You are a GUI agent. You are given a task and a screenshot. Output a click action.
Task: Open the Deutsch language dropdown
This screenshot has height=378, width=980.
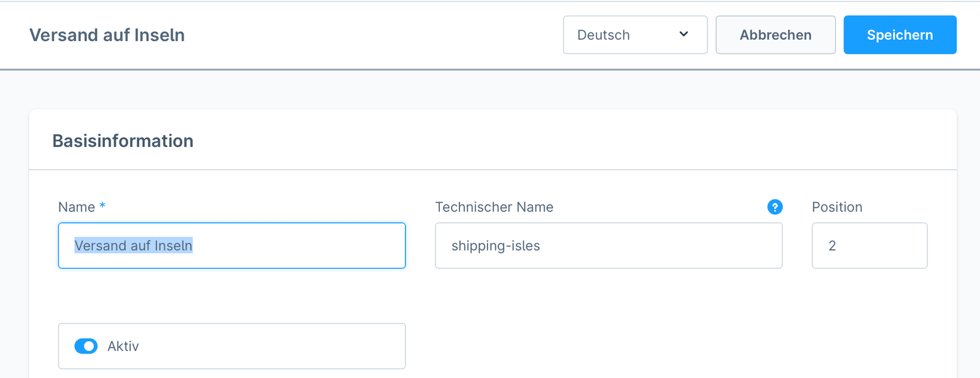(635, 35)
